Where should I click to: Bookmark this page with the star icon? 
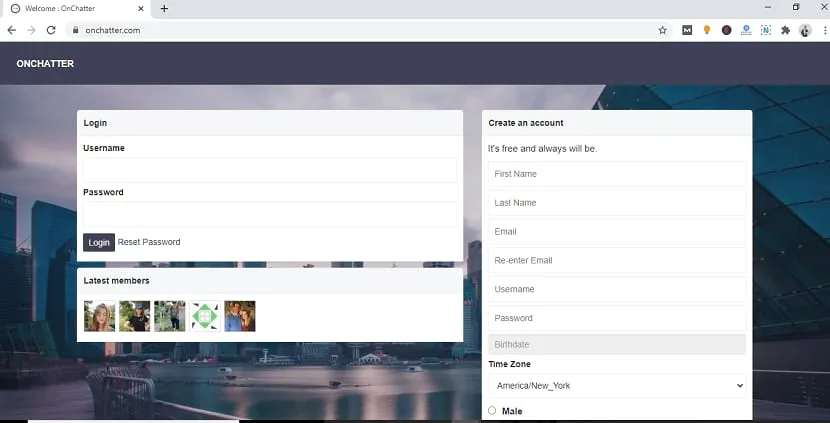(662, 30)
